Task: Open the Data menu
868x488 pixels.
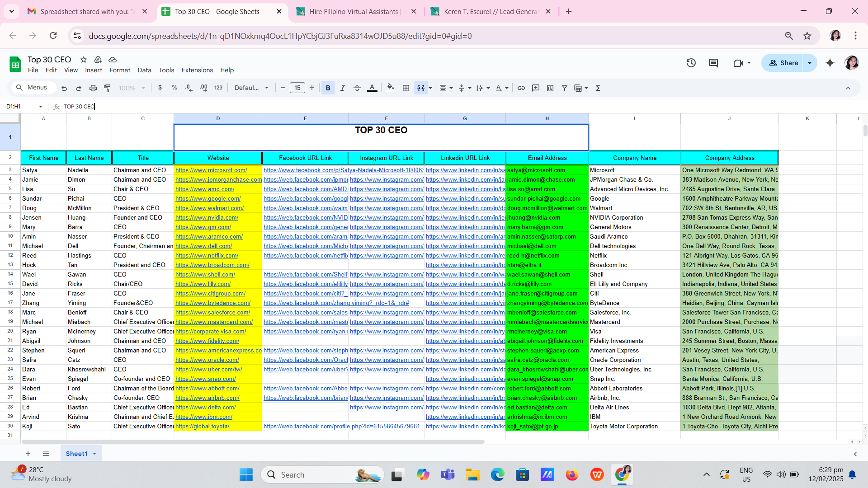Action: [144, 70]
